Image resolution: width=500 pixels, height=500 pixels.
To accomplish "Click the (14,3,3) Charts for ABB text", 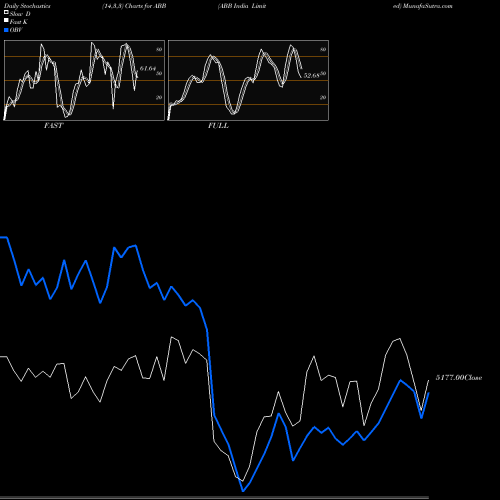I will coord(134,6).
